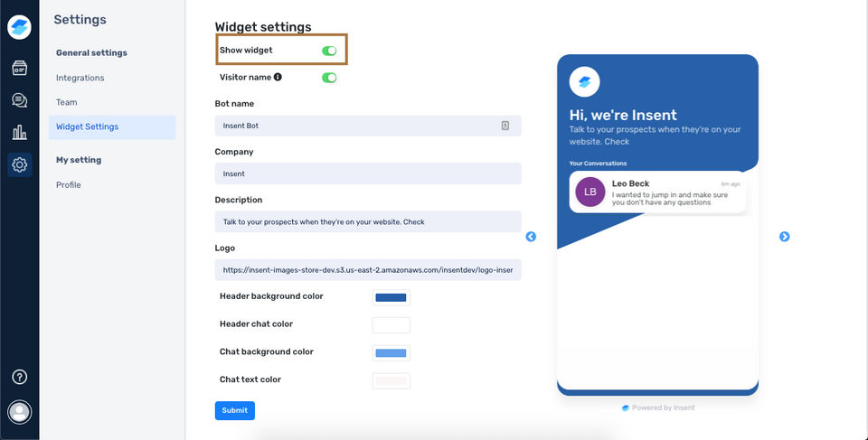The height and width of the screenshot is (440, 868).
Task: Click the Description input field
Action: (x=368, y=222)
